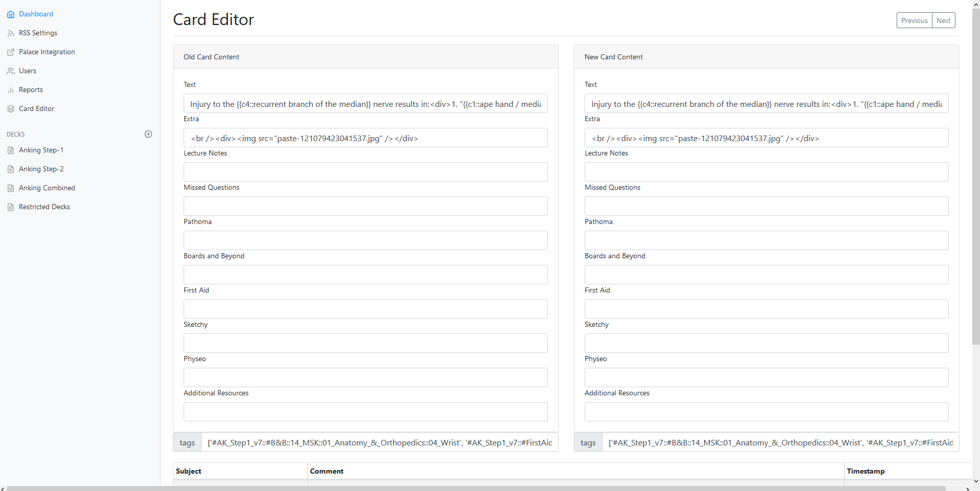The height and width of the screenshot is (491, 980).
Task: Click the Restricted Decks document icon
Action: [11, 207]
